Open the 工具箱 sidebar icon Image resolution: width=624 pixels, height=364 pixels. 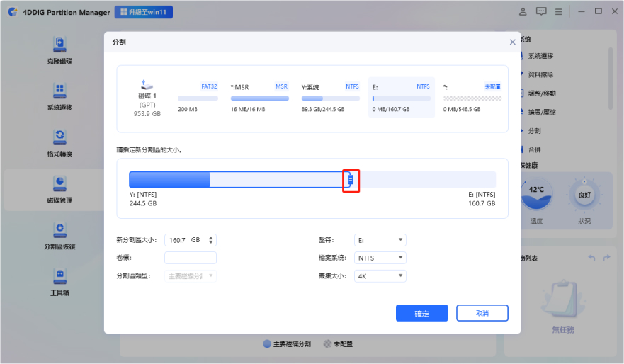point(59,276)
